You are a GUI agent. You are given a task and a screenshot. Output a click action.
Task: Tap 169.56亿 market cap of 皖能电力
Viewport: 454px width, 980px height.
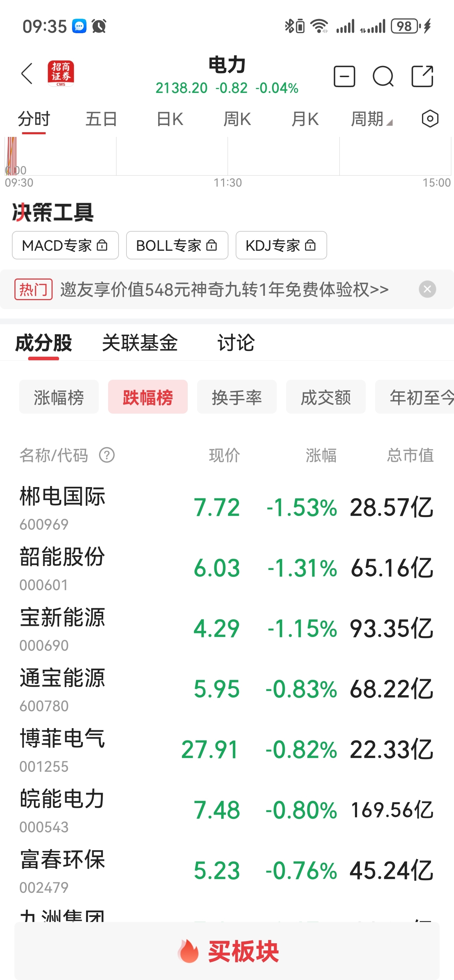coord(392,810)
